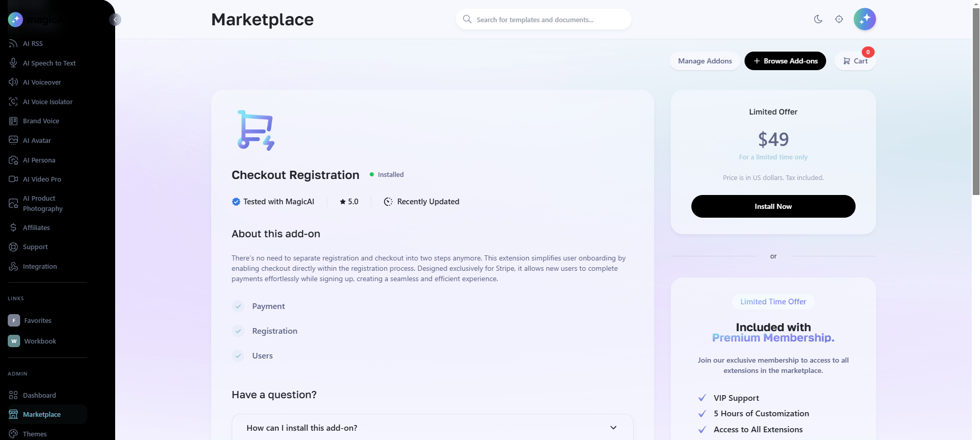Expand 'How can I install this add-on?' question
Viewport: 980px width, 440px height.
(x=302, y=428)
